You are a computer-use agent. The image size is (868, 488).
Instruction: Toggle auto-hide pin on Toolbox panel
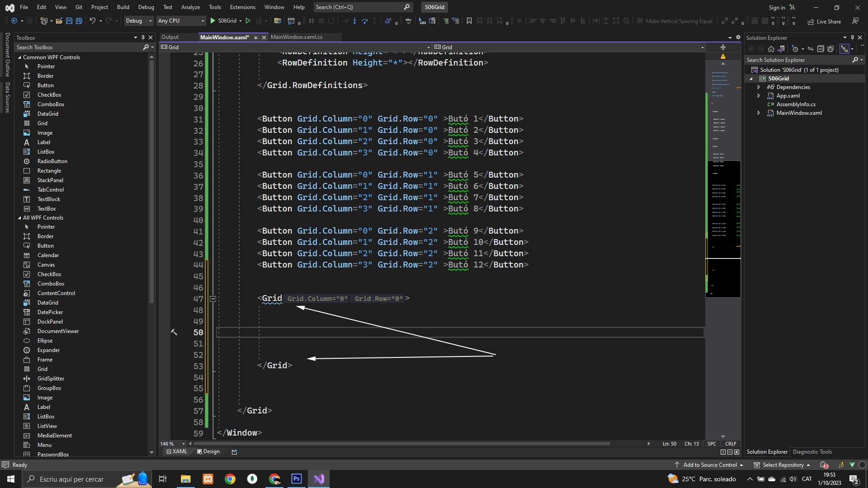(x=143, y=38)
